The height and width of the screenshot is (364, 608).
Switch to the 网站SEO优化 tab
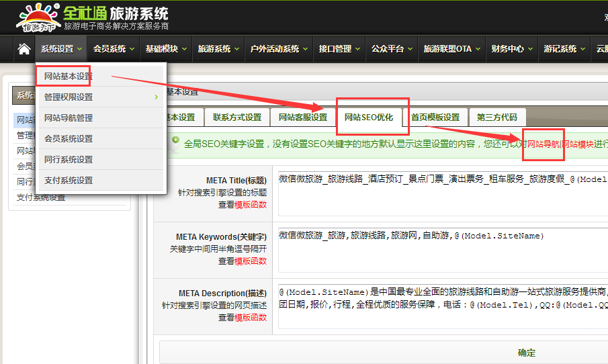tap(369, 117)
